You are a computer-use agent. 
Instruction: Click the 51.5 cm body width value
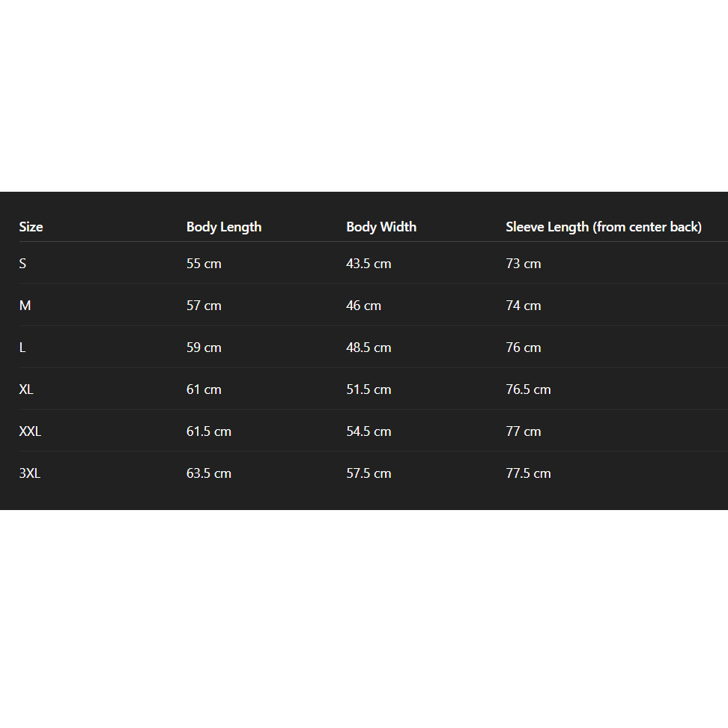tap(368, 389)
